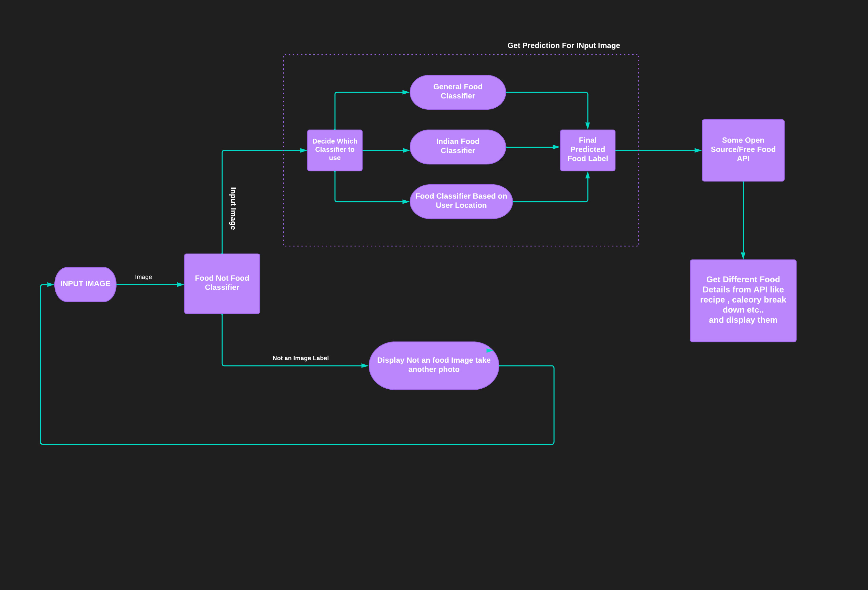Click Food Classifier Based on User Location
Viewport: 868px width, 590px height.
click(461, 201)
